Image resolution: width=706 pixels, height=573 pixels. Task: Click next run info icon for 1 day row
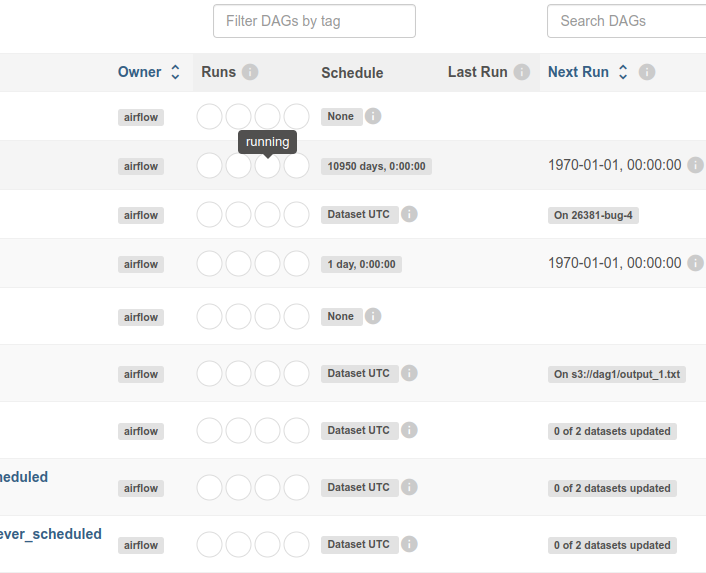(x=695, y=263)
